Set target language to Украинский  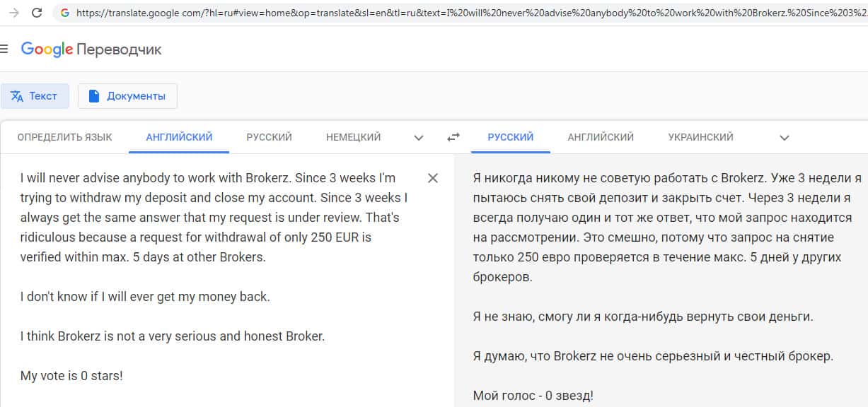pos(700,137)
